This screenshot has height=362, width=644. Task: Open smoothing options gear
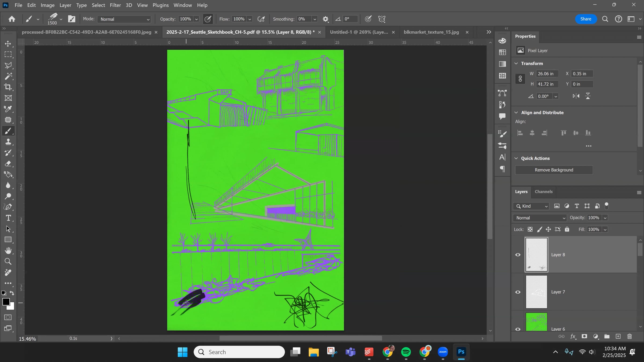325,19
